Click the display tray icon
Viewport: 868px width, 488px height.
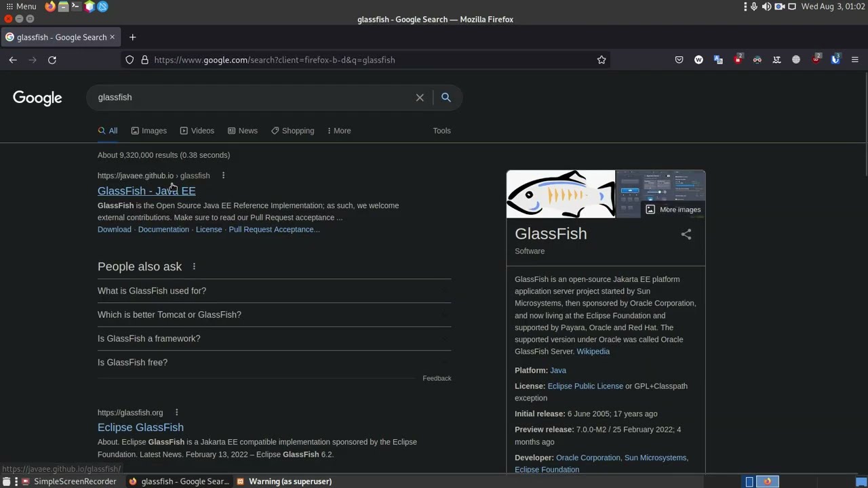(792, 6)
